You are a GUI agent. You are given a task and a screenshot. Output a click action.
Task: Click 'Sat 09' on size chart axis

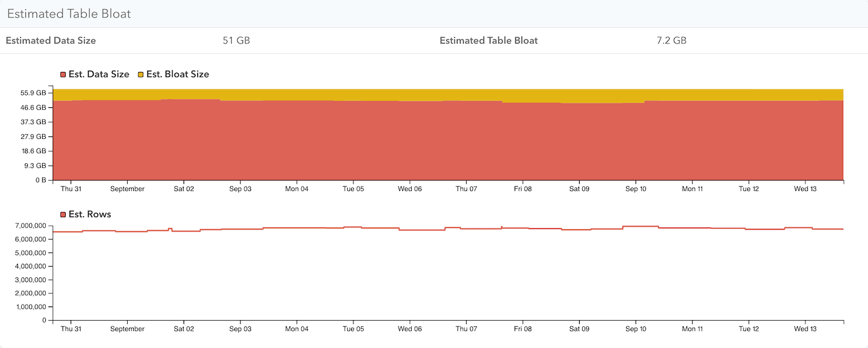click(579, 189)
